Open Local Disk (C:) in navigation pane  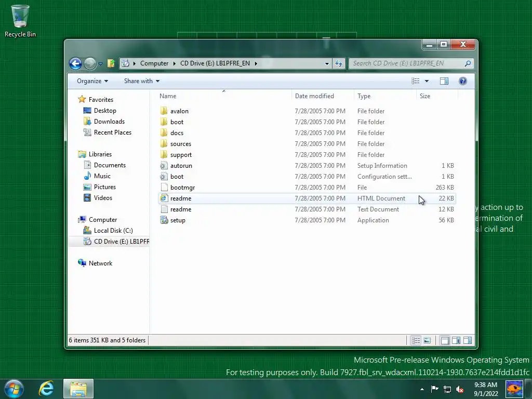(x=113, y=230)
